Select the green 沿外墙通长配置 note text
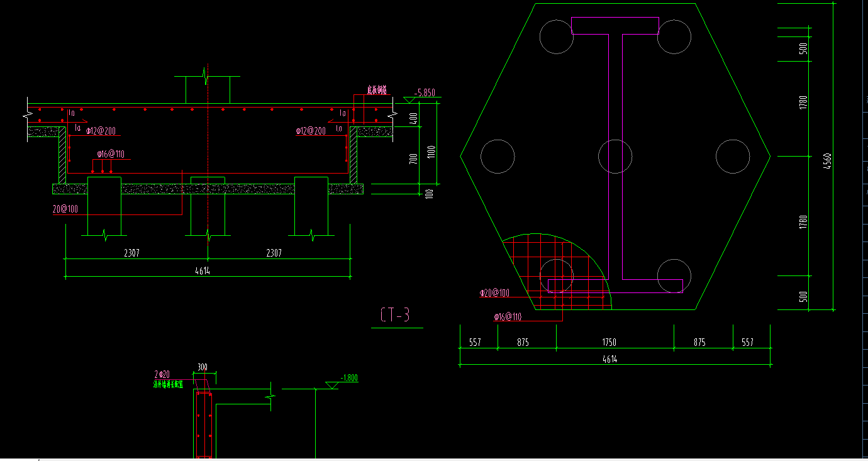 pyautogui.click(x=169, y=384)
